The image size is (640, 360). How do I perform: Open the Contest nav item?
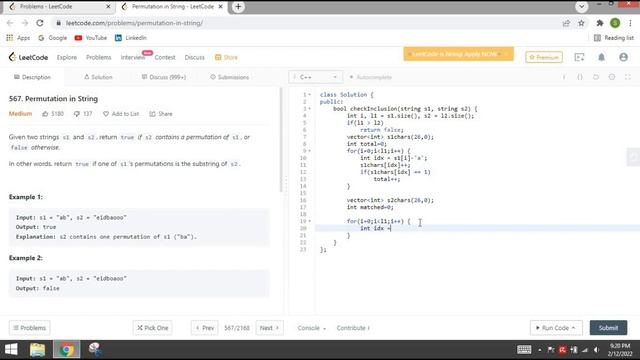pyautogui.click(x=165, y=57)
